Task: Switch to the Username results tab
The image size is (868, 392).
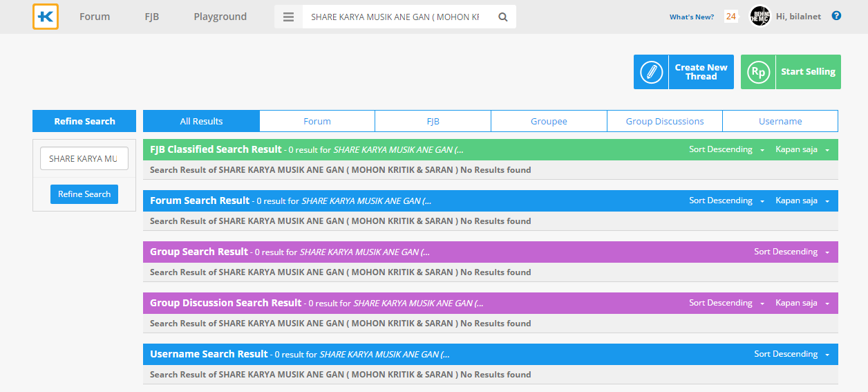Action: [780, 121]
